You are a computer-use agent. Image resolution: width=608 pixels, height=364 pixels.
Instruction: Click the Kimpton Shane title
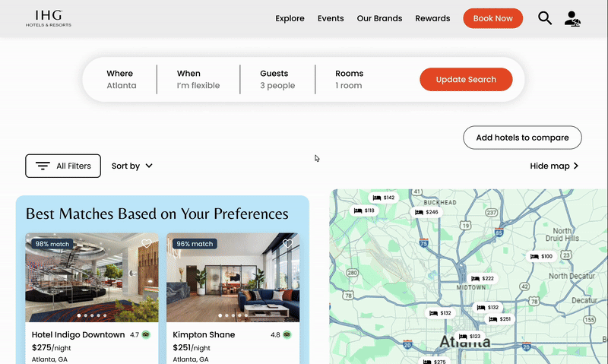204,334
